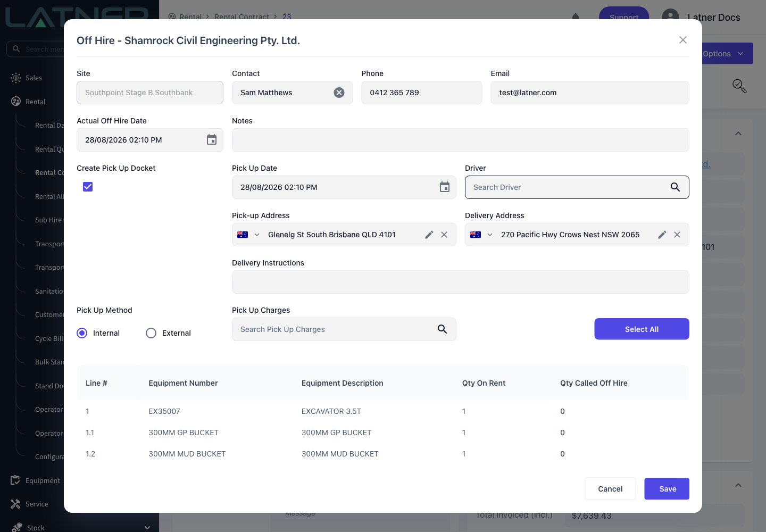This screenshot has width=766, height=532.
Task: Open Rental menu in sidebar
Action: pos(36,102)
